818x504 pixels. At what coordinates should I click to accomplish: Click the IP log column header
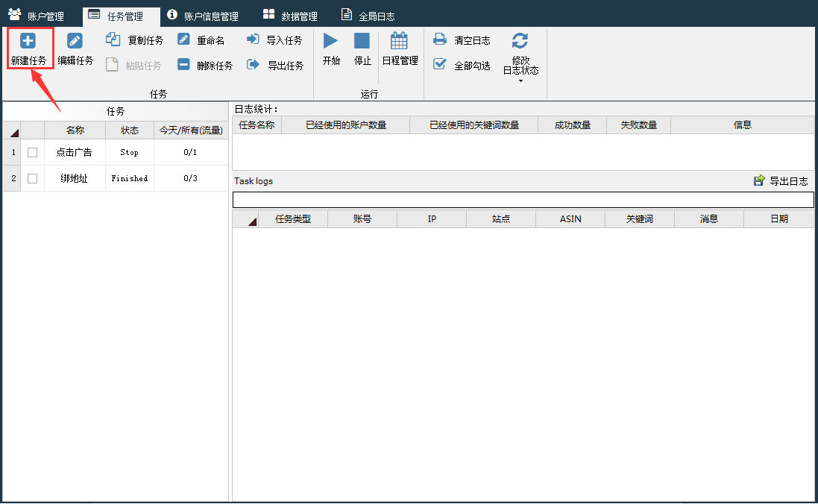tap(432, 219)
